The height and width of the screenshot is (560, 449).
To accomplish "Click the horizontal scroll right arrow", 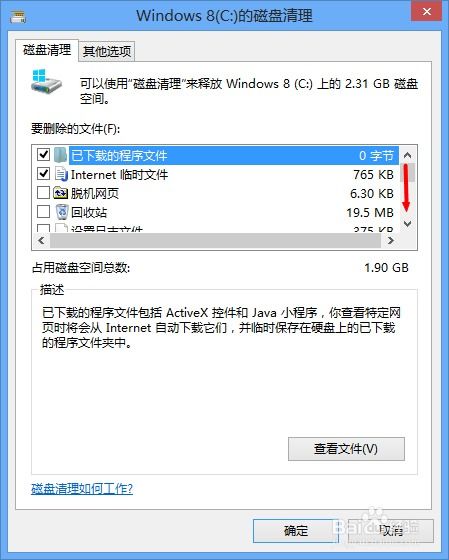I will [391, 241].
